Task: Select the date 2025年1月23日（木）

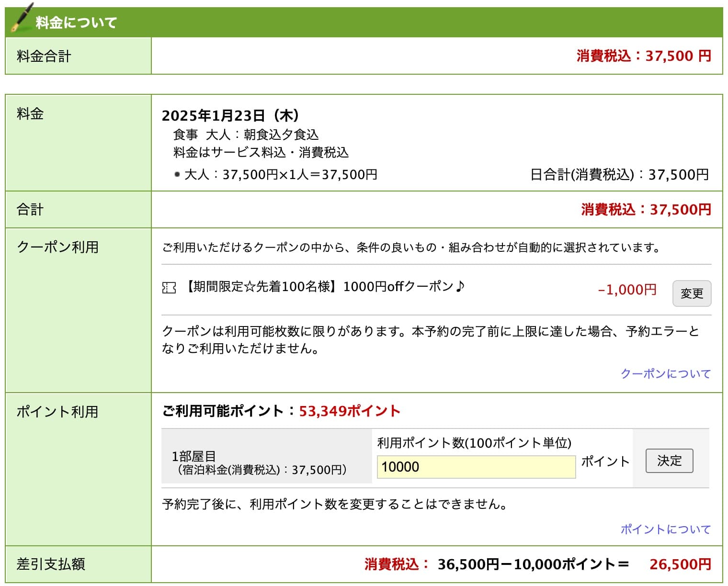Action: click(x=230, y=115)
